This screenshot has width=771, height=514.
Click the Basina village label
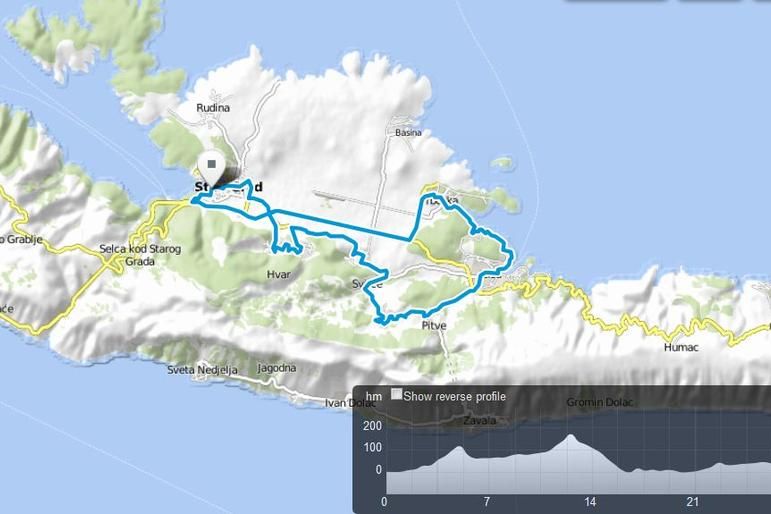click(x=408, y=133)
